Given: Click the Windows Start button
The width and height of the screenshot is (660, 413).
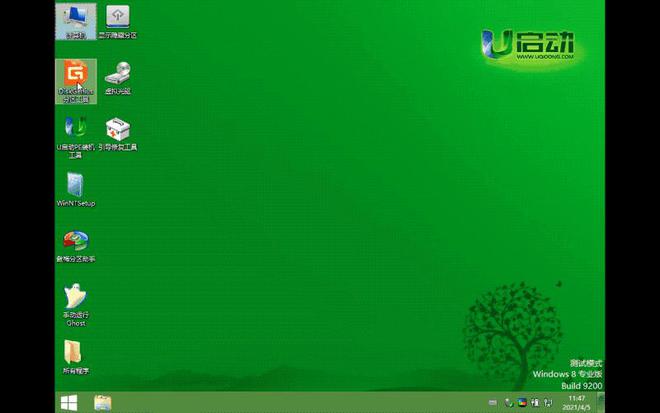Looking at the screenshot, I should pyautogui.click(x=69, y=402).
